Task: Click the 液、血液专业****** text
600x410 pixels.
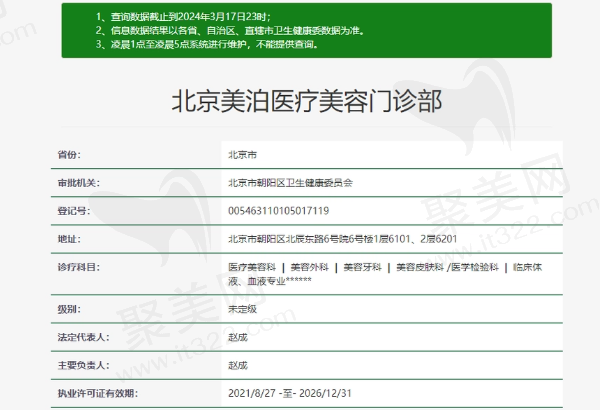Action: pyautogui.click(x=270, y=281)
